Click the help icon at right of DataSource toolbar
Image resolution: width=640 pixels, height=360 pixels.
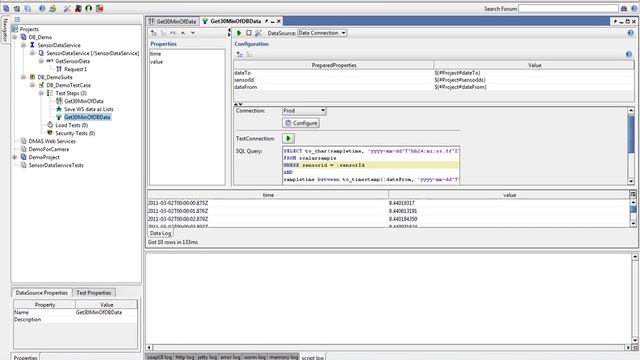point(630,33)
